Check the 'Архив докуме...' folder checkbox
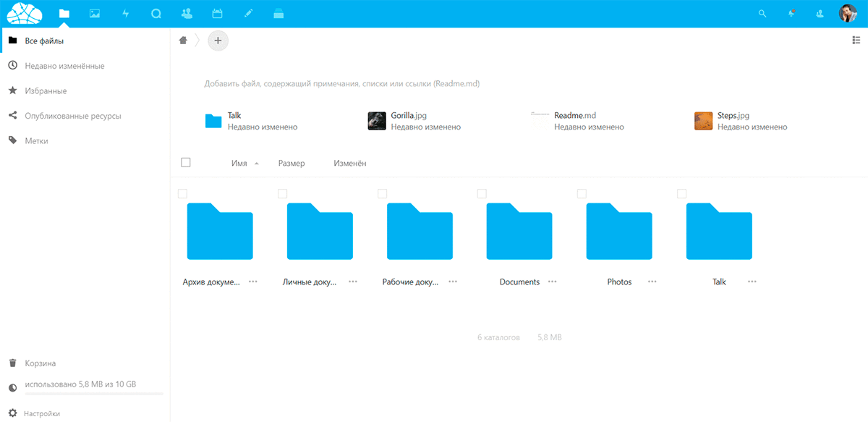Screen dimensions: 868x422 (x=182, y=193)
